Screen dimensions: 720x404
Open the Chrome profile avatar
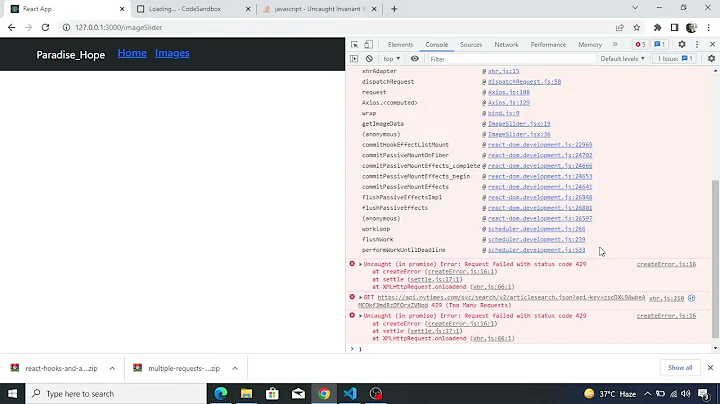coord(691,28)
